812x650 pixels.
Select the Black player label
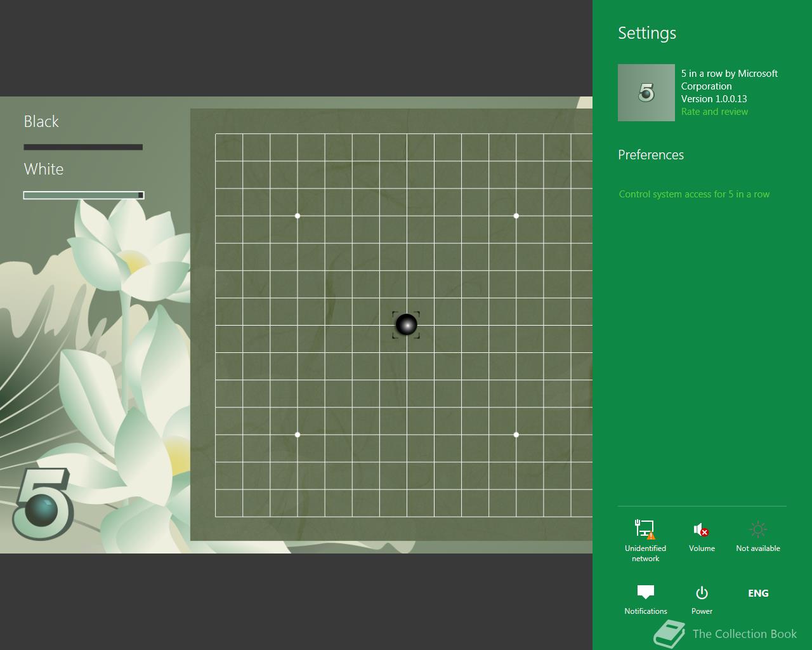[x=41, y=121]
